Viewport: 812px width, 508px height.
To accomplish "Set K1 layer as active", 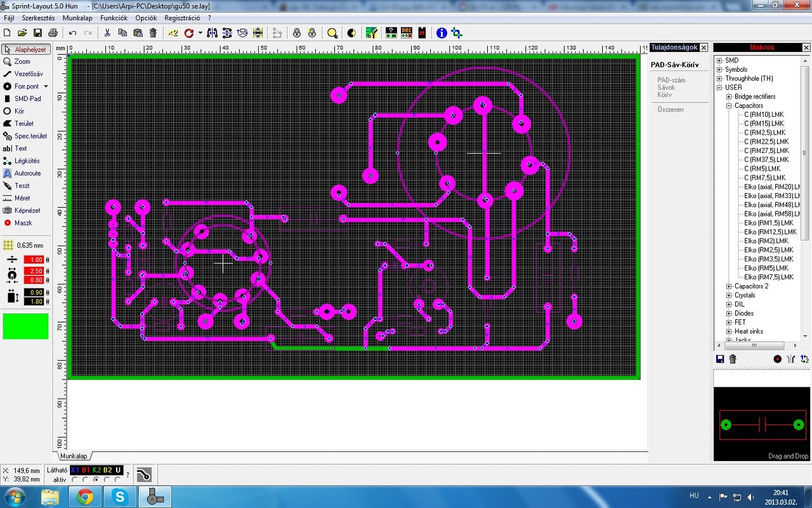I will [x=75, y=479].
